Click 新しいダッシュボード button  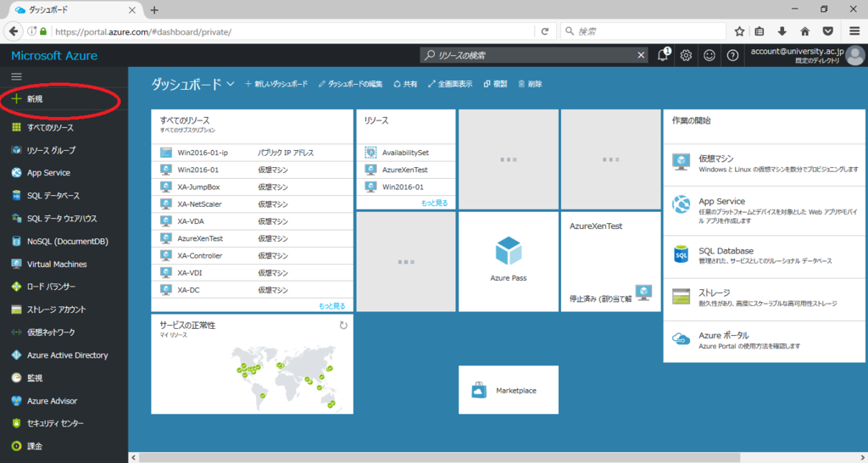(276, 84)
